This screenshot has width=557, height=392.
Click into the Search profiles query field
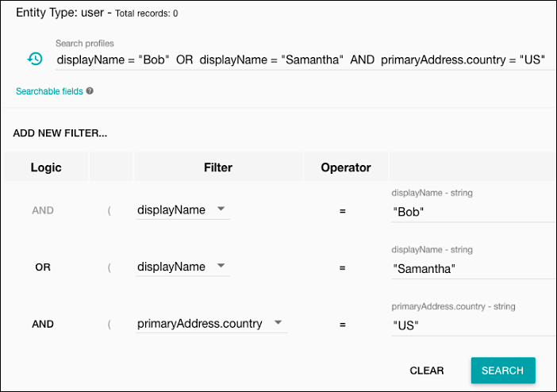pyautogui.click(x=302, y=60)
